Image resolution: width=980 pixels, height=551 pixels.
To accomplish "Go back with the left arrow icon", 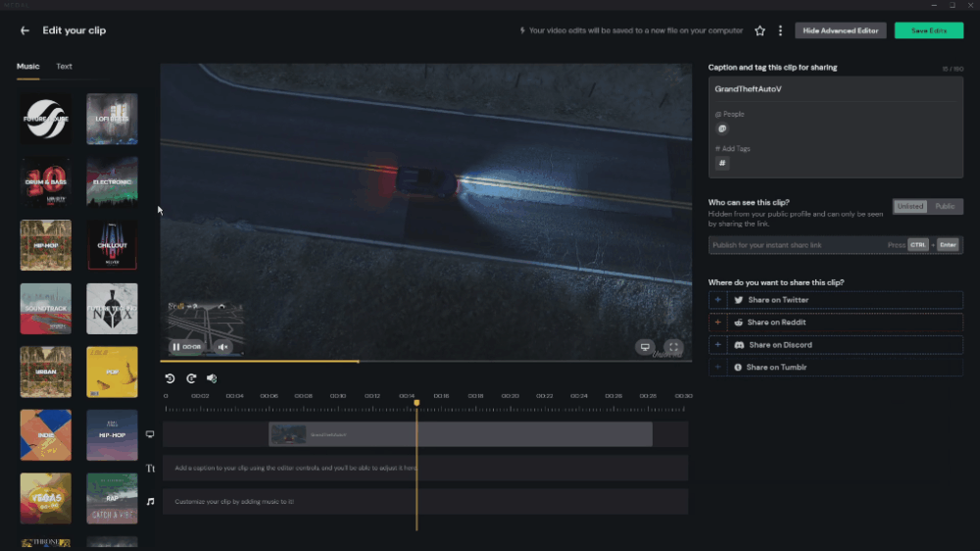I will [x=24, y=30].
